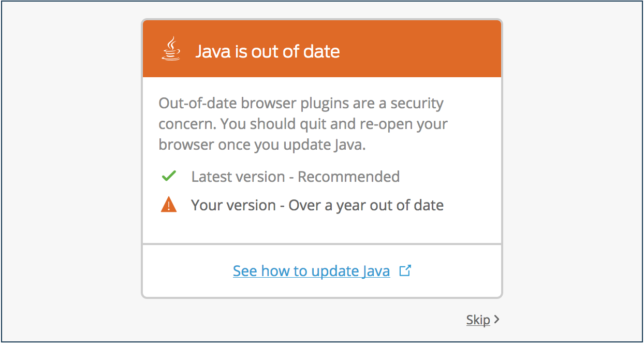Click the security concern message text
The height and width of the screenshot is (344, 644).
pyautogui.click(x=302, y=123)
